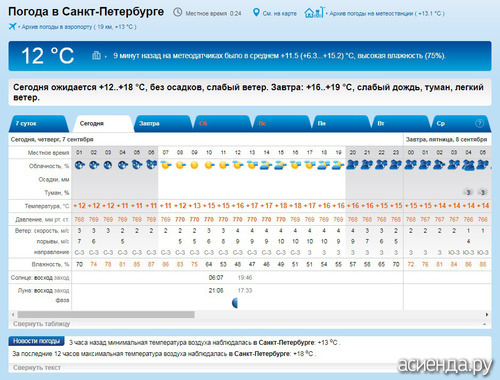This screenshot has height=380, width=500.
Task: Select the 'Вт' tab
Action: pyautogui.click(x=400, y=123)
